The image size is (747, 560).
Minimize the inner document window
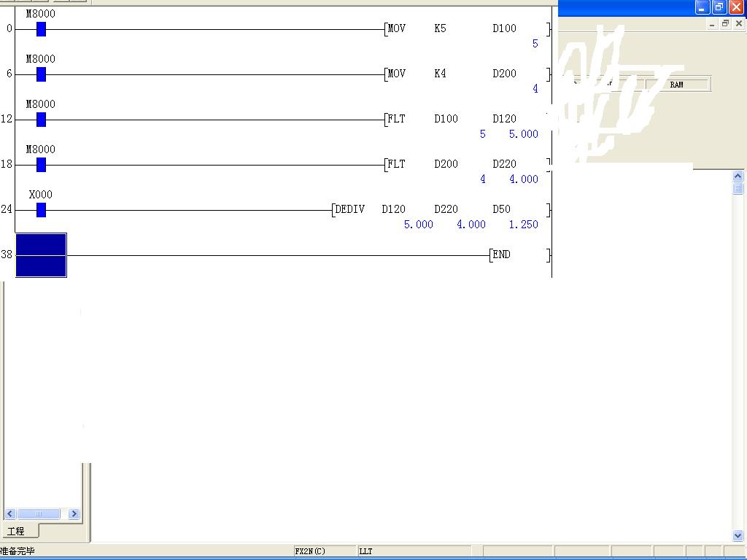point(713,24)
